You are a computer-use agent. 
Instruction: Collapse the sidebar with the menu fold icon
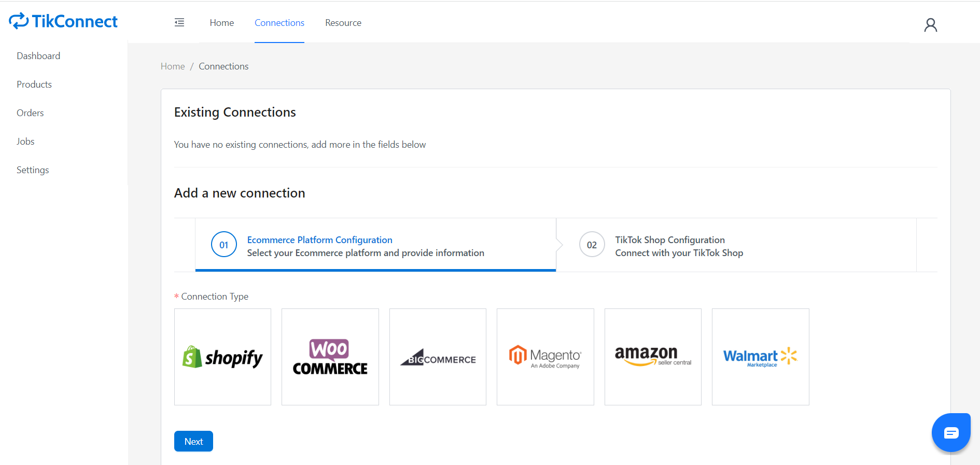pos(179,22)
